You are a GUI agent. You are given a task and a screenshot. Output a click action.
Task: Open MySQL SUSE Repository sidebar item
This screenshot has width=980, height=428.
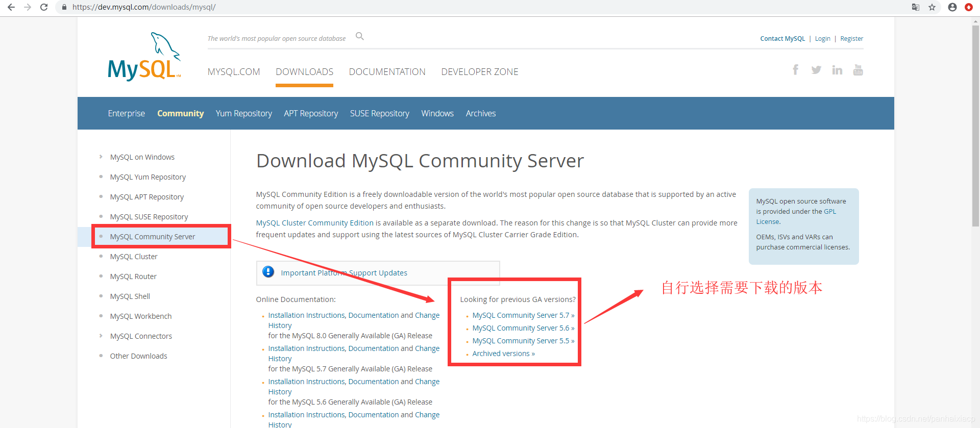149,217
